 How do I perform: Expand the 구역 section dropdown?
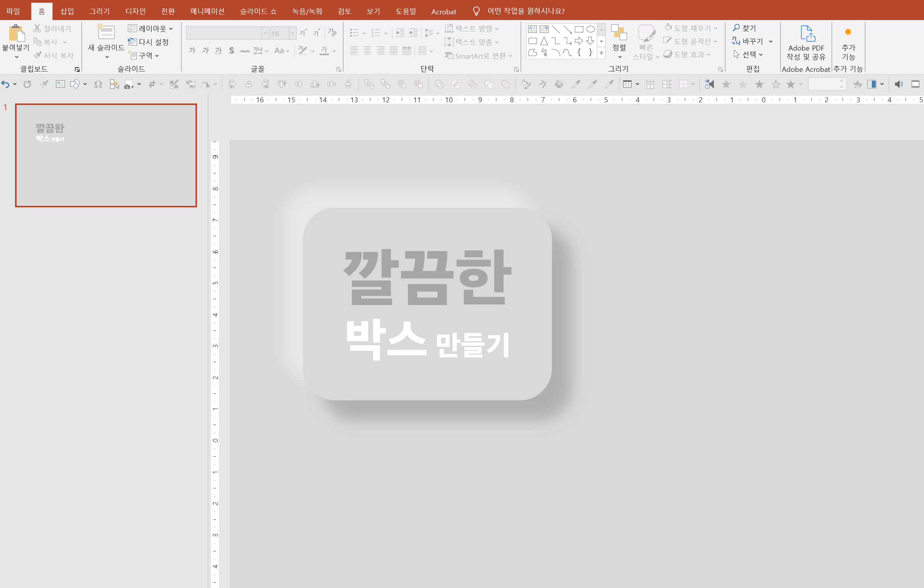[144, 56]
